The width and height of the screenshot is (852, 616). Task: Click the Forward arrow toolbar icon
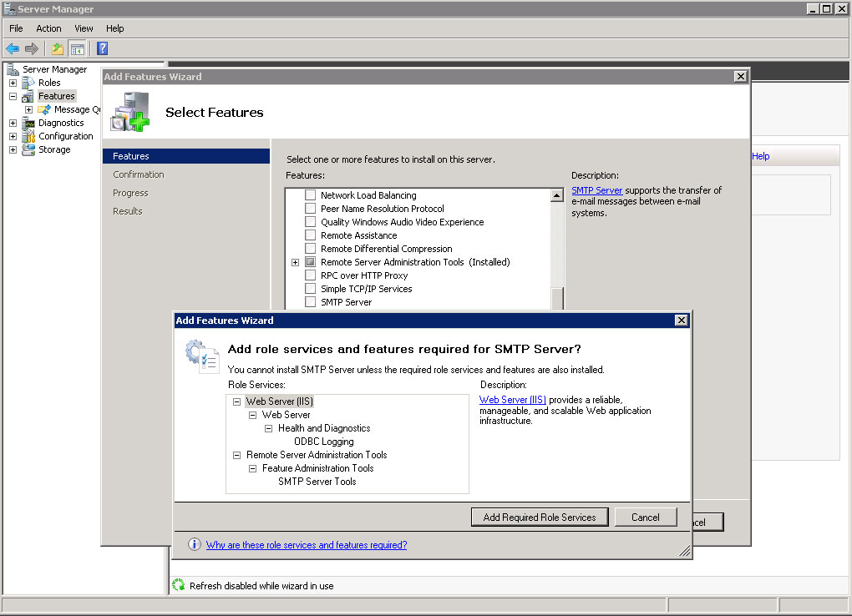point(32,49)
